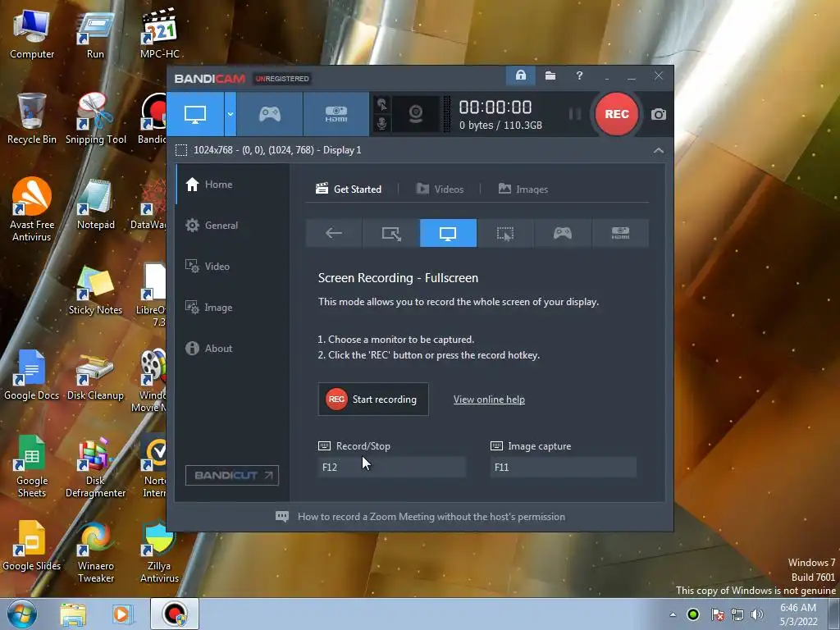Select the Sticky Notes desktop shortcut
The image size is (840, 630).
point(95,290)
